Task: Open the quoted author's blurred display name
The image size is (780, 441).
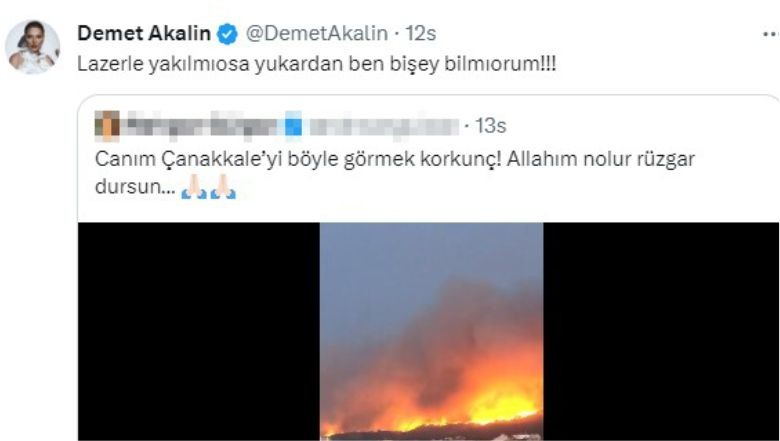Action: (x=203, y=125)
